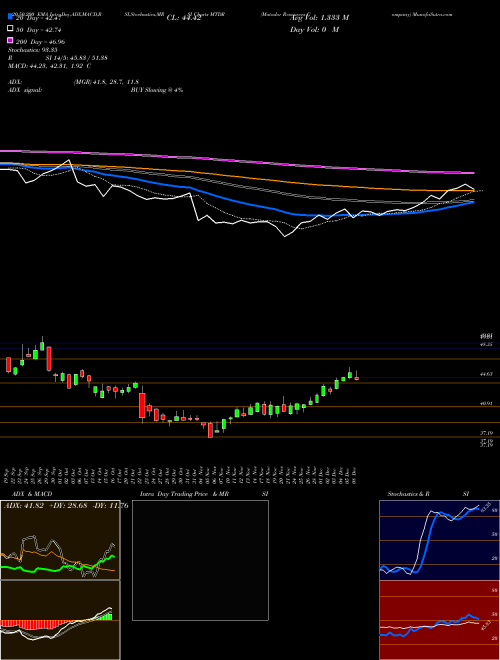
Task: Click the 44.63 price axis label
Action: pos(487,373)
